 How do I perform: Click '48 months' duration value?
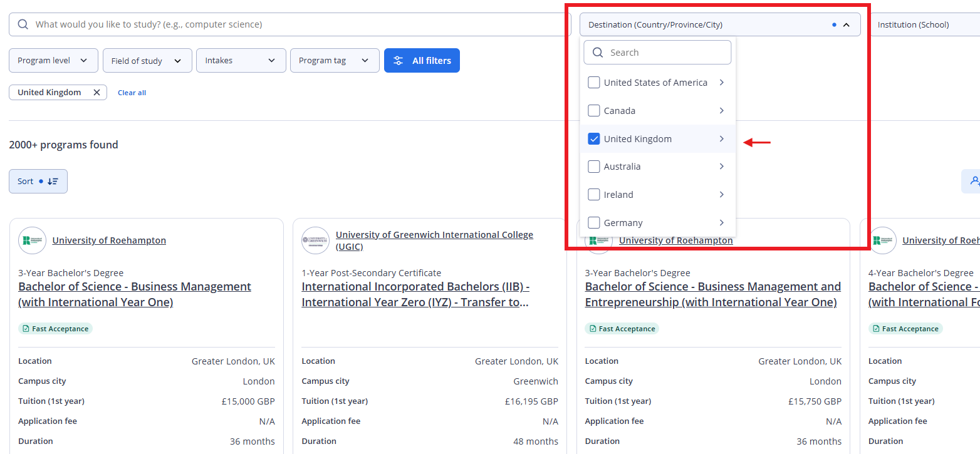536,441
